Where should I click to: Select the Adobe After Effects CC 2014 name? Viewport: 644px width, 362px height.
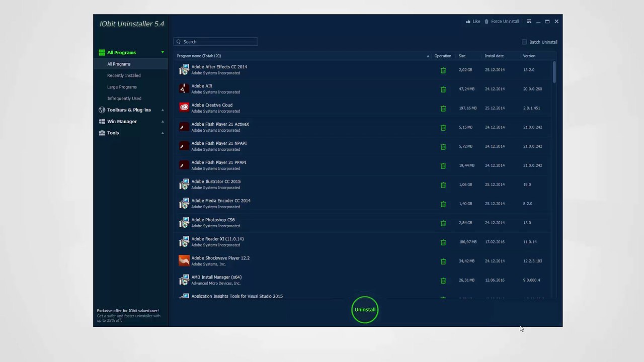click(219, 67)
